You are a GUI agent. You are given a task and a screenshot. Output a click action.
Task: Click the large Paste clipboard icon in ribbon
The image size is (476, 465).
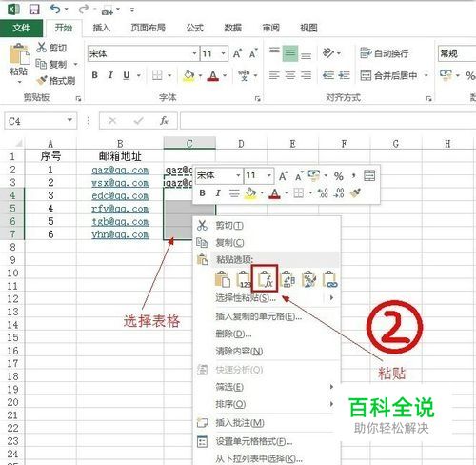pos(19,54)
